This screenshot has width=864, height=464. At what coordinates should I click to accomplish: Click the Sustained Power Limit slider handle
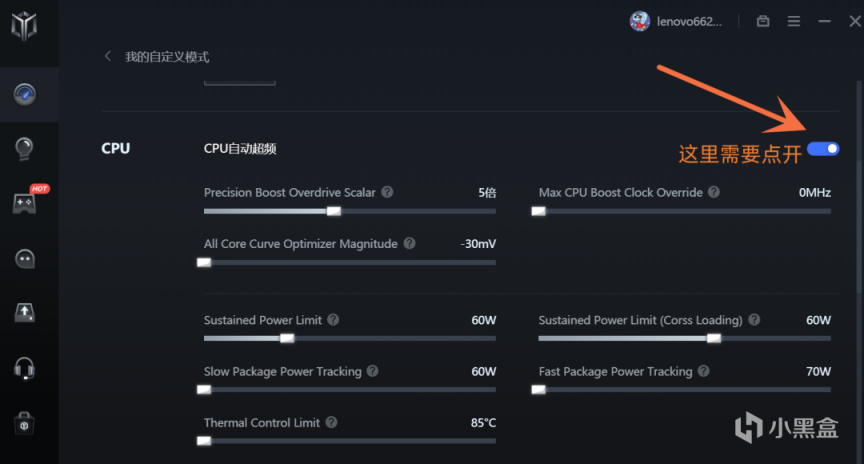[287, 338]
